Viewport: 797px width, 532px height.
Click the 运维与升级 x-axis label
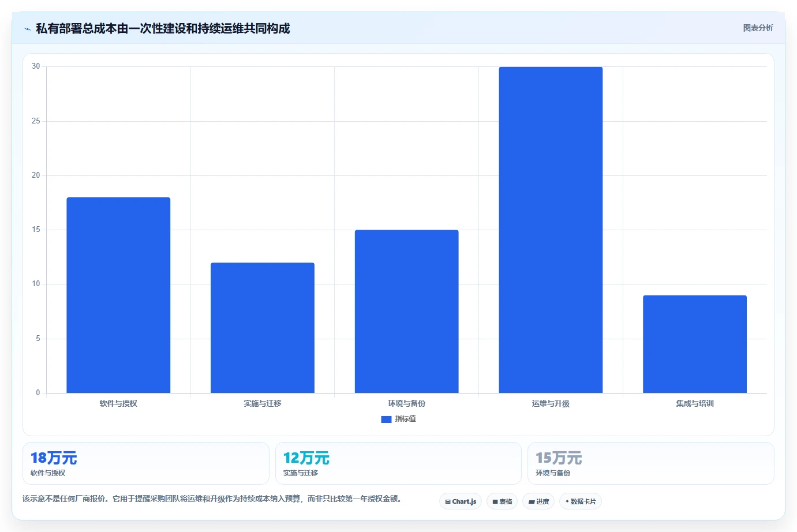pyautogui.click(x=551, y=403)
